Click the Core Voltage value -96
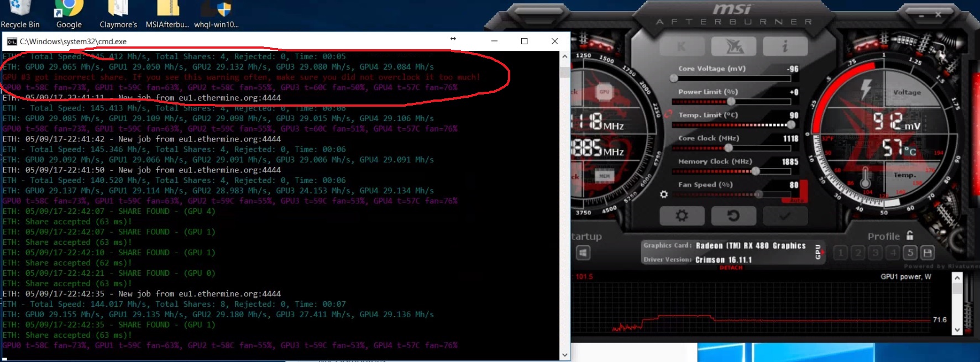 point(793,69)
